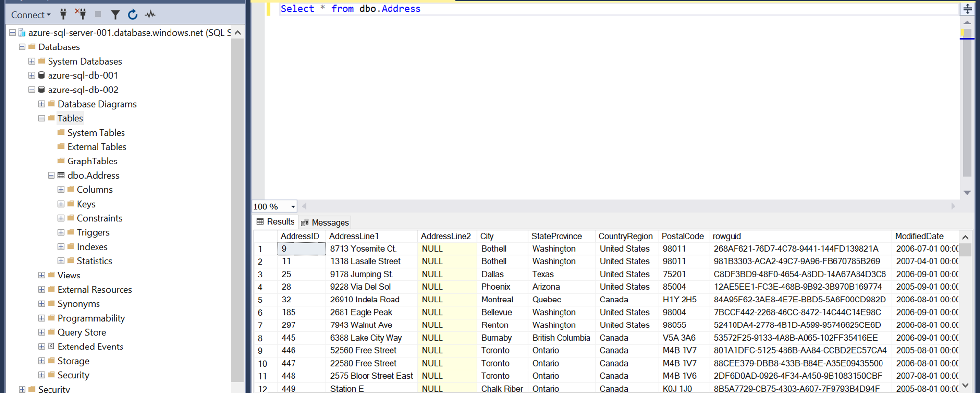980x393 pixels.
Task: Click the split editor icon at top right
Action: [967, 9]
